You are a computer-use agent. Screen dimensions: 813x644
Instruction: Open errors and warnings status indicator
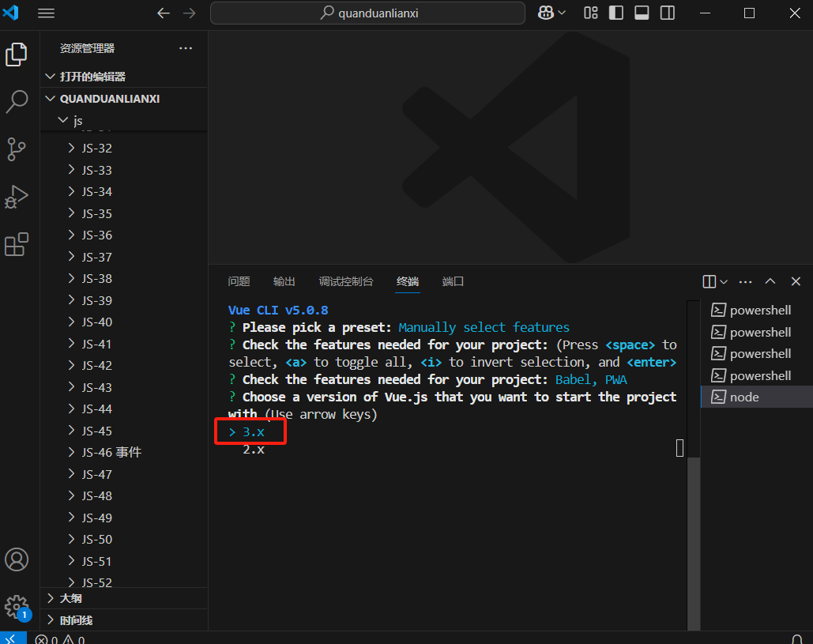(x=59, y=638)
